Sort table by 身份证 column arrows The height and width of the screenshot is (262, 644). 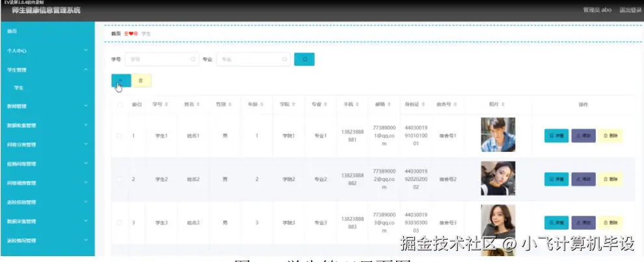pyautogui.click(x=423, y=104)
